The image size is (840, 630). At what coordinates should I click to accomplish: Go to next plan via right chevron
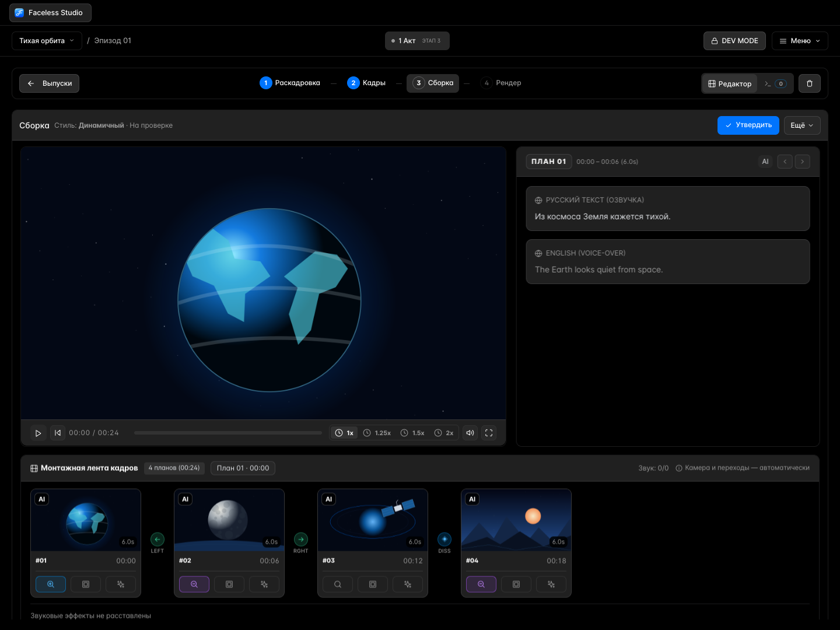[803, 162]
